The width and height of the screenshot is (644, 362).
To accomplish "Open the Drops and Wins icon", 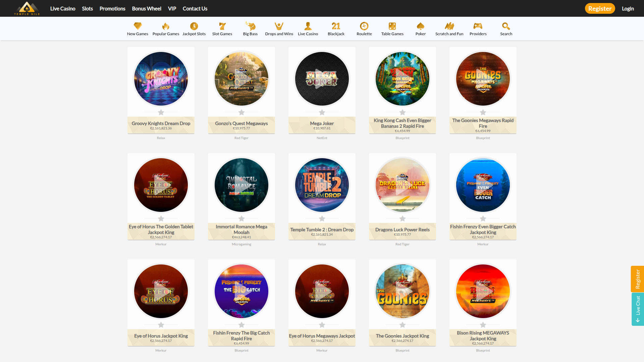I will pos(279,26).
